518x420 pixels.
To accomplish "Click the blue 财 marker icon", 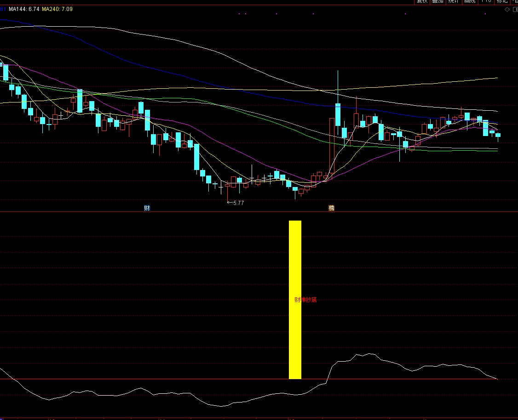I will point(147,208).
